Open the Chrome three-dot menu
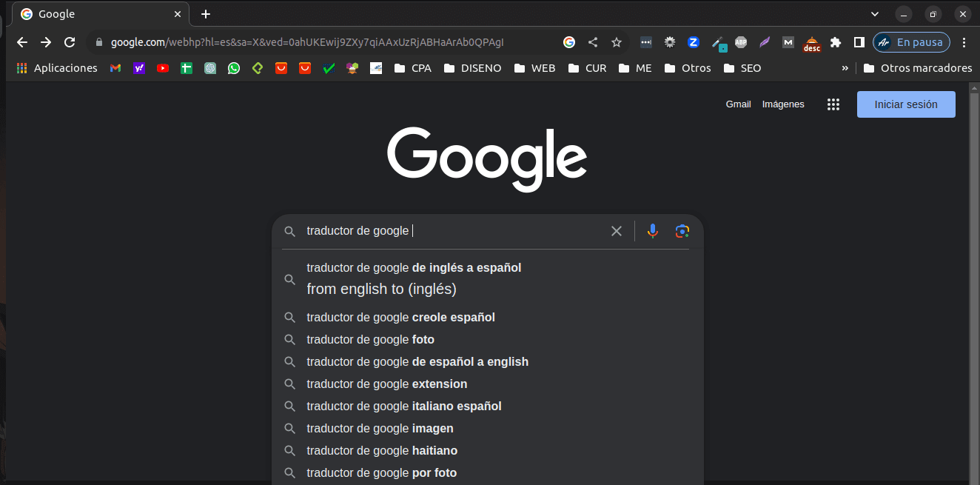 click(x=964, y=42)
